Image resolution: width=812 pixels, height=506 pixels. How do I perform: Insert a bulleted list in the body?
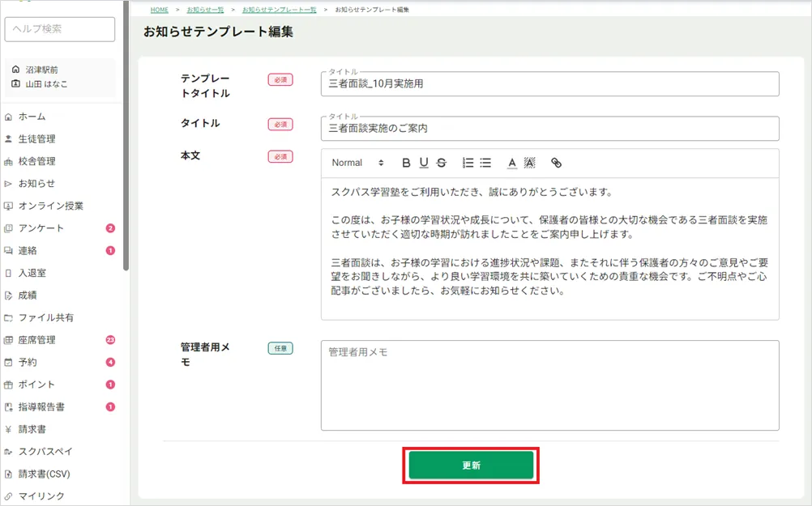485,163
